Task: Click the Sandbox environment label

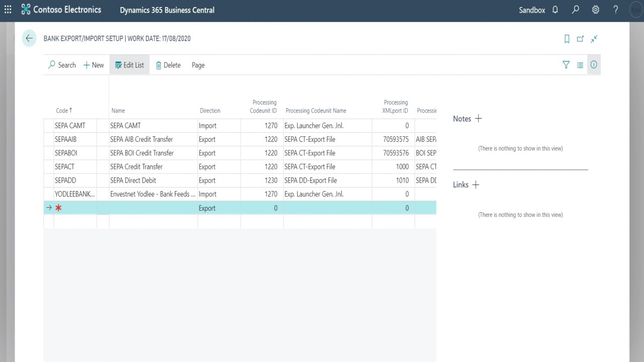Action: [x=532, y=10]
